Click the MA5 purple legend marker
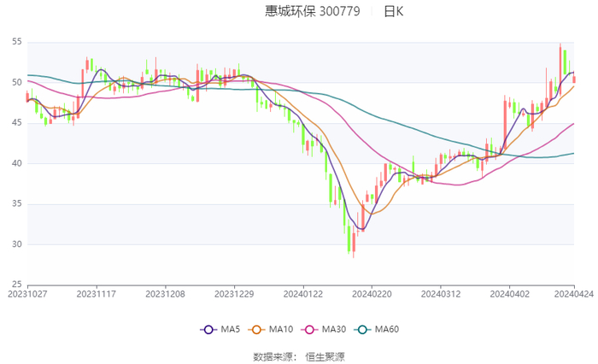This screenshot has width=598, height=364. coord(208,329)
